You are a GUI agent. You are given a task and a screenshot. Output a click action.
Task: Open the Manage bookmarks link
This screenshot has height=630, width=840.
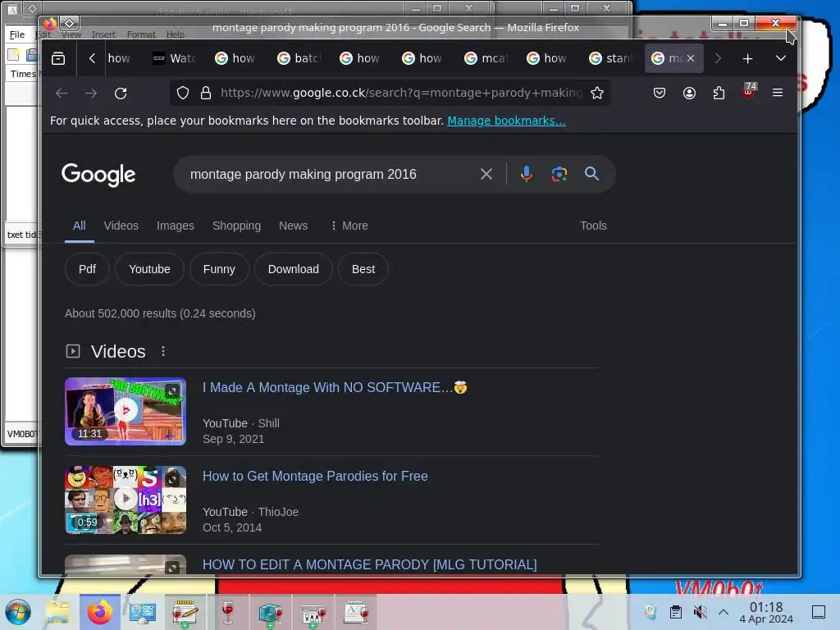click(x=506, y=121)
